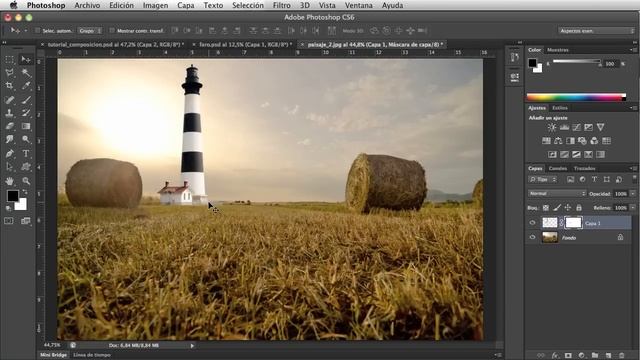The image size is (640, 360).
Task: Open the Tipo layer filter dropdown
Action: 542,180
